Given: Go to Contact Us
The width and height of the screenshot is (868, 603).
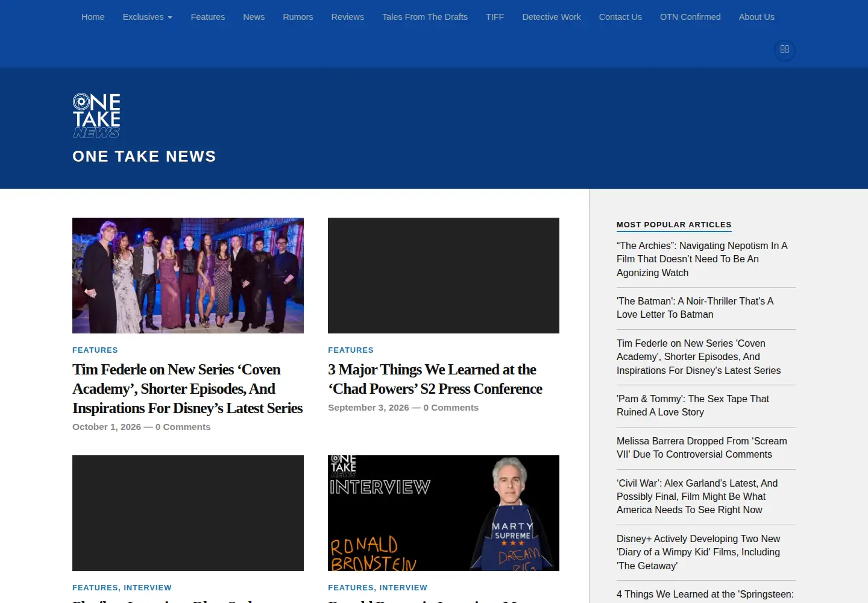Looking at the screenshot, I should (x=620, y=17).
